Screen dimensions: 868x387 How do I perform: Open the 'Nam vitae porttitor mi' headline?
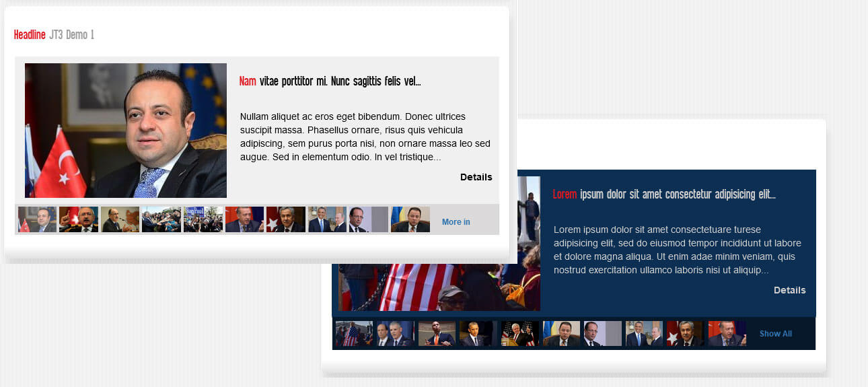pos(330,81)
